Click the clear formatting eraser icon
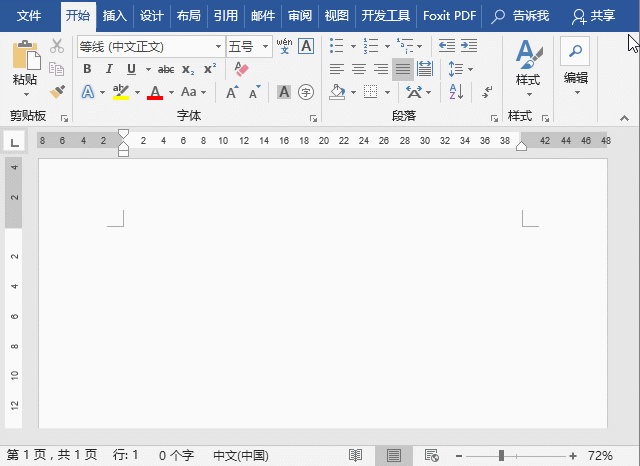 [x=240, y=69]
